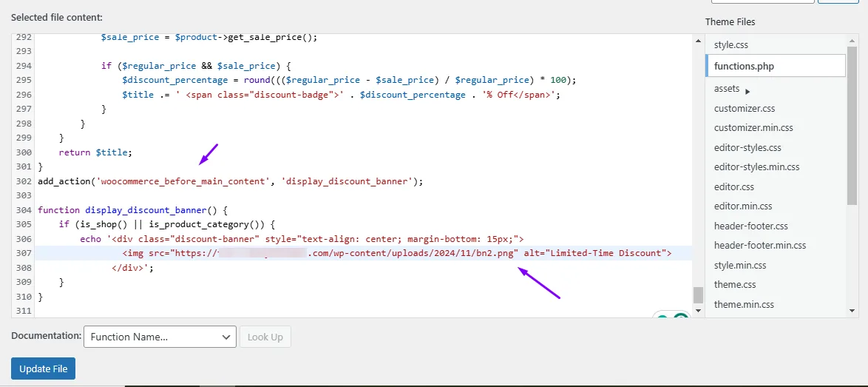Open header-footer.css file
868x387 pixels.
[750, 226]
